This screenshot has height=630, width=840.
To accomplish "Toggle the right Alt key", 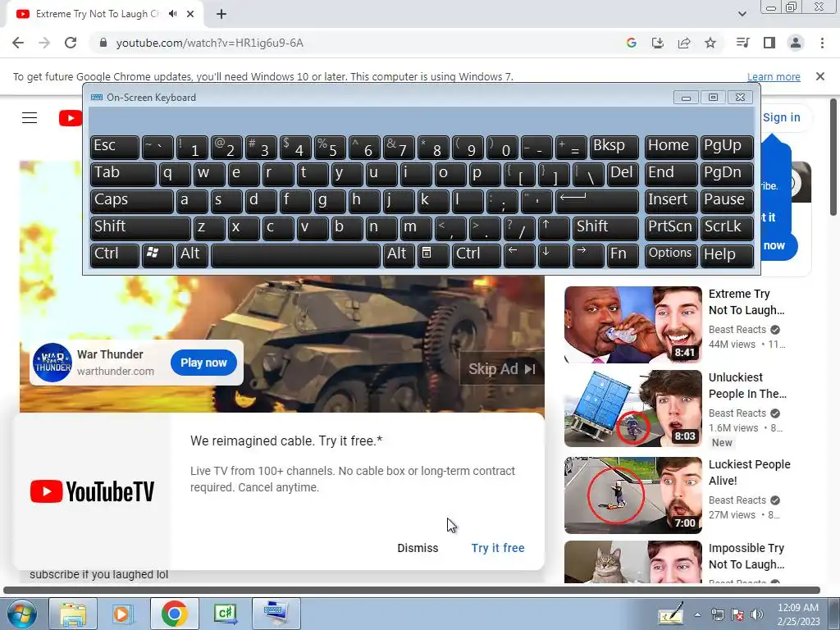I will 399,256.
